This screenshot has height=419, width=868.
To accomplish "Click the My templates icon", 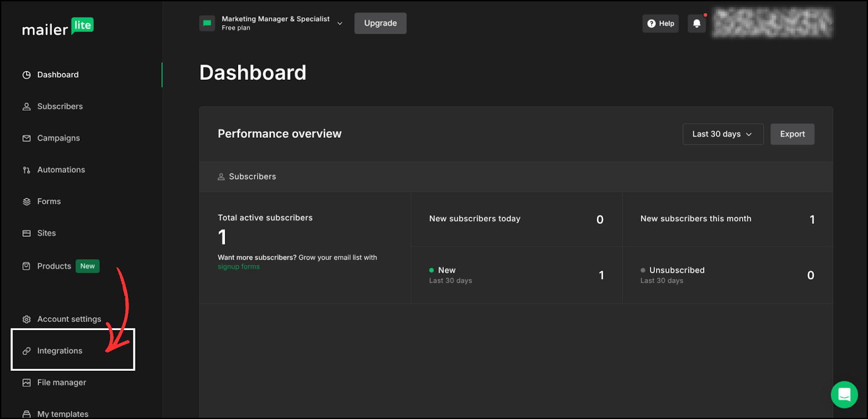I will (x=27, y=414).
